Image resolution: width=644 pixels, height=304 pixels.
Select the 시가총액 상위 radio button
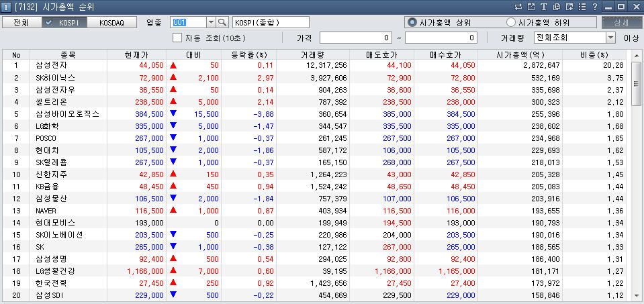click(413, 22)
